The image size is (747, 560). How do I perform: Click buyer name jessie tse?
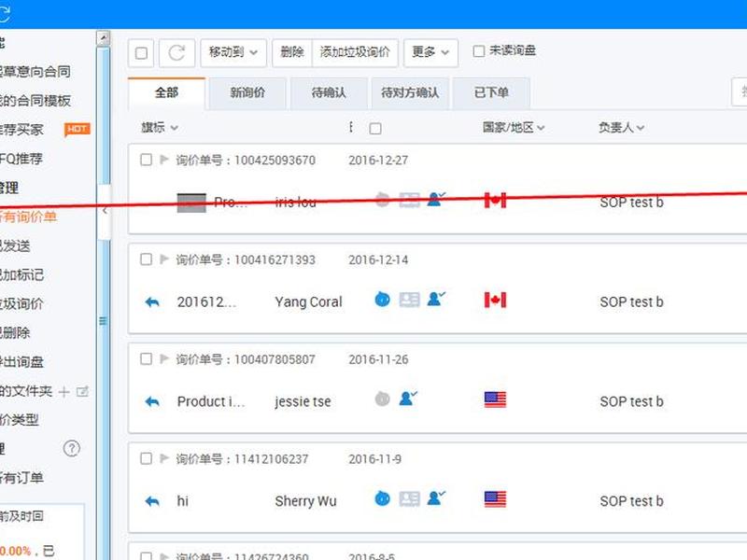point(303,402)
